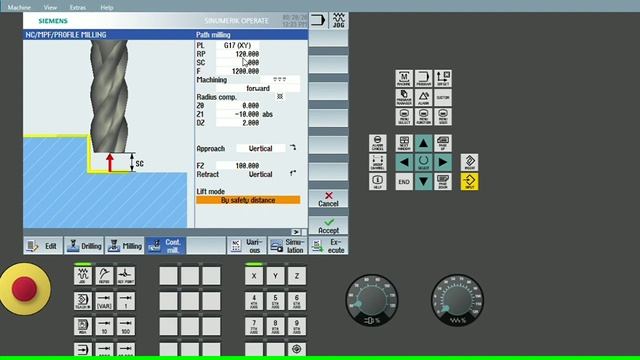Select the increment 1 key

tap(126, 301)
